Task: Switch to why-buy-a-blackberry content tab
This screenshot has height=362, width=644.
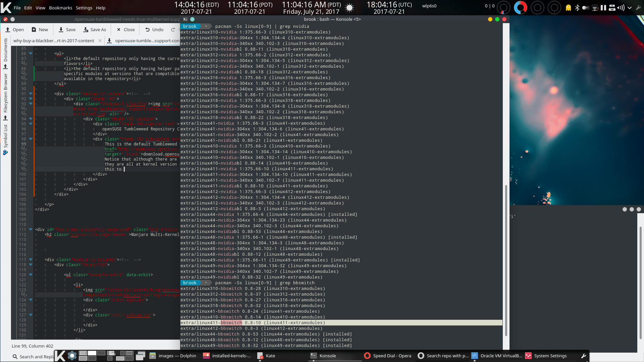Action: [54, 41]
